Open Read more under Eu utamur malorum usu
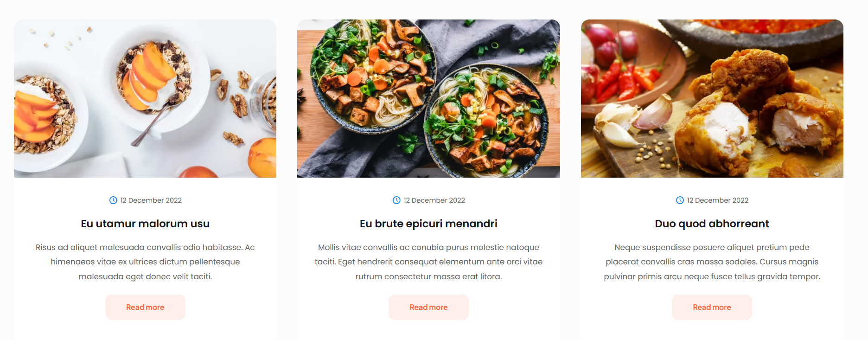This screenshot has height=340, width=868. point(145,307)
